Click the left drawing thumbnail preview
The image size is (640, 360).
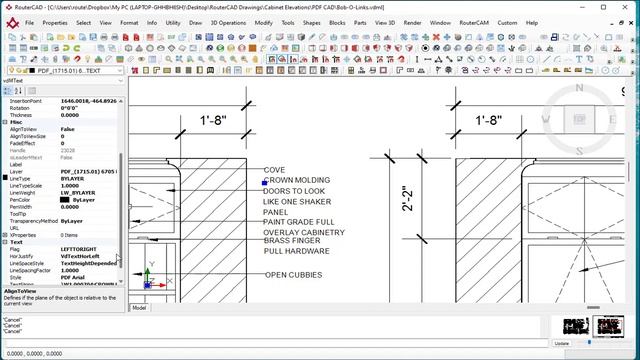click(576, 326)
